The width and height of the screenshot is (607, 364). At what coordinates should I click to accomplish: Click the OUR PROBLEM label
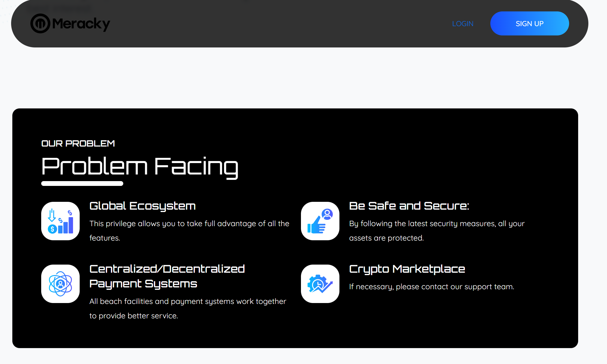[78, 144]
